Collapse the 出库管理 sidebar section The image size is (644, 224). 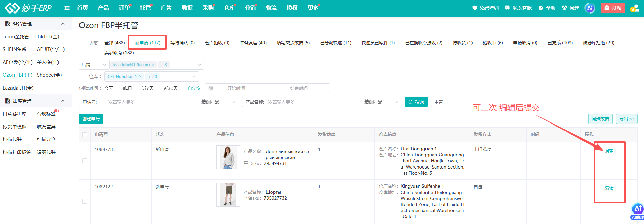[x=63, y=101]
